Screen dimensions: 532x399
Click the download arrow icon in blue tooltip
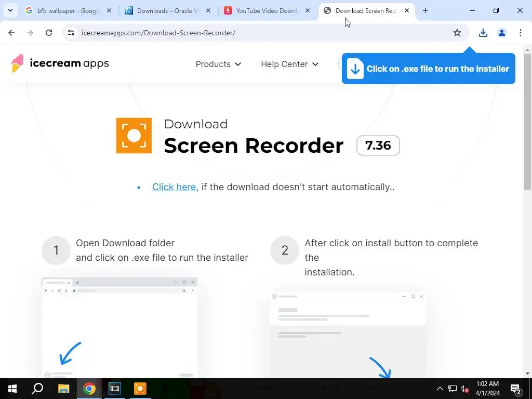(x=355, y=69)
